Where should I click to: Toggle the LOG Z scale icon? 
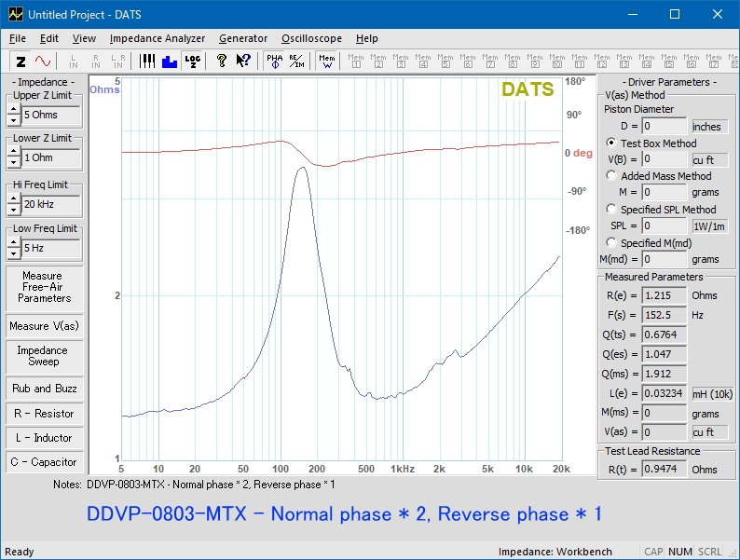pyautogui.click(x=193, y=61)
